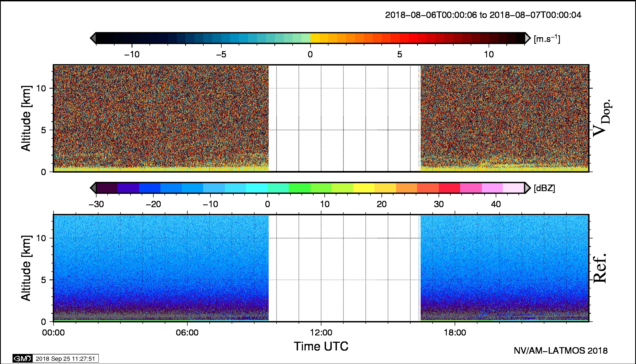Click the 12:00 time axis label
Viewport: 636px width, 364px height.
(x=321, y=332)
